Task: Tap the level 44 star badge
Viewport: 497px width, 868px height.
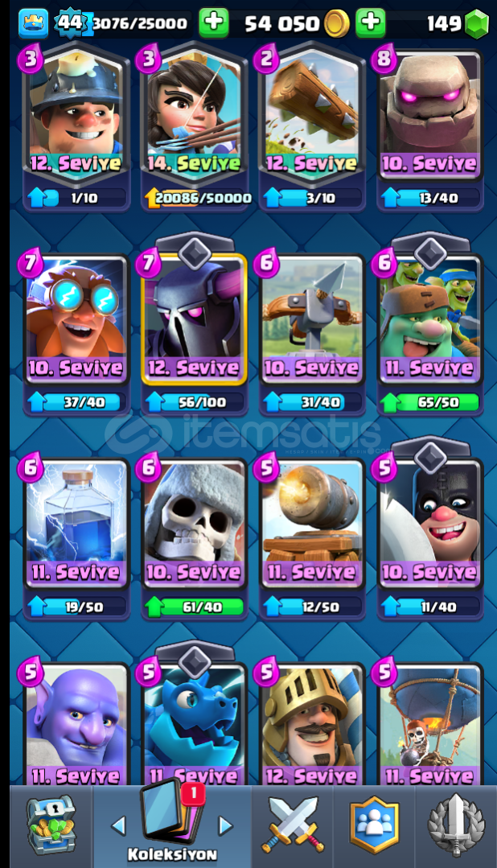Action: coord(71,23)
